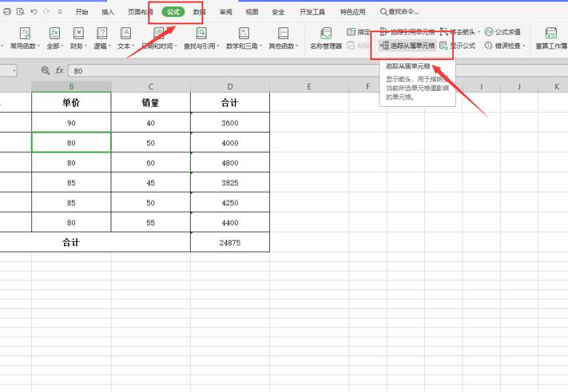The image size is (568, 392).
Task: Click the 查找命令 search command box
Action: tap(399, 12)
